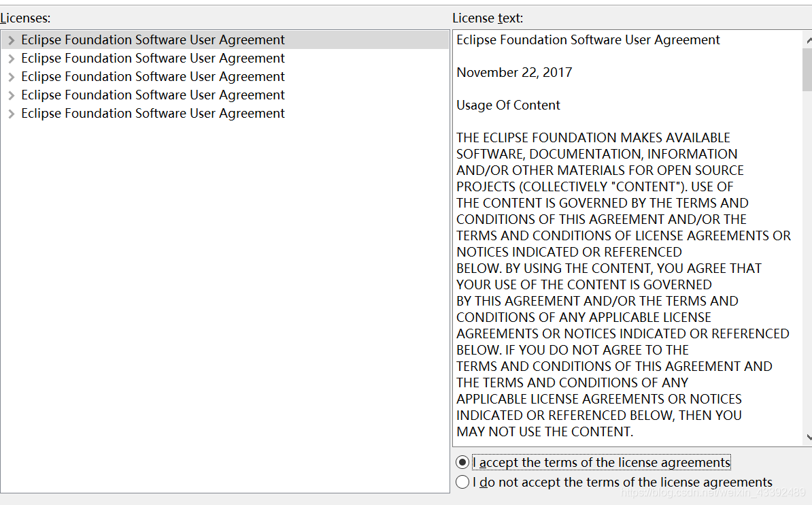
Task: Select the highlighted first license row in Licenses list
Action: [224, 40]
